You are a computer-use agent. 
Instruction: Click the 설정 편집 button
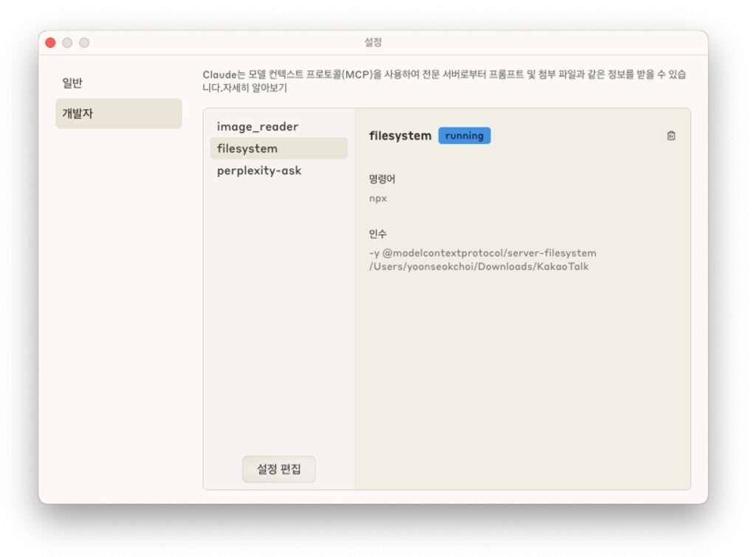click(x=278, y=469)
